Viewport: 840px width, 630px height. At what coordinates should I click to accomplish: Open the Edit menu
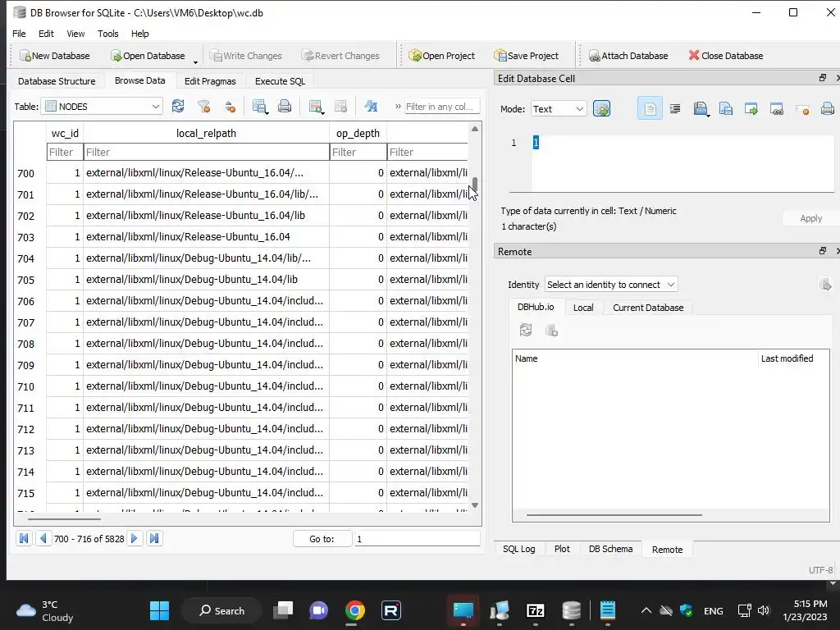pos(46,33)
